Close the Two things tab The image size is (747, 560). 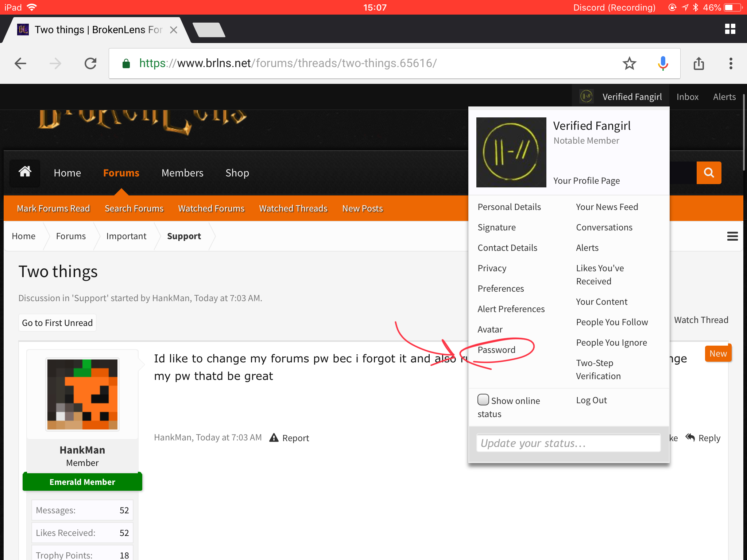[174, 30]
